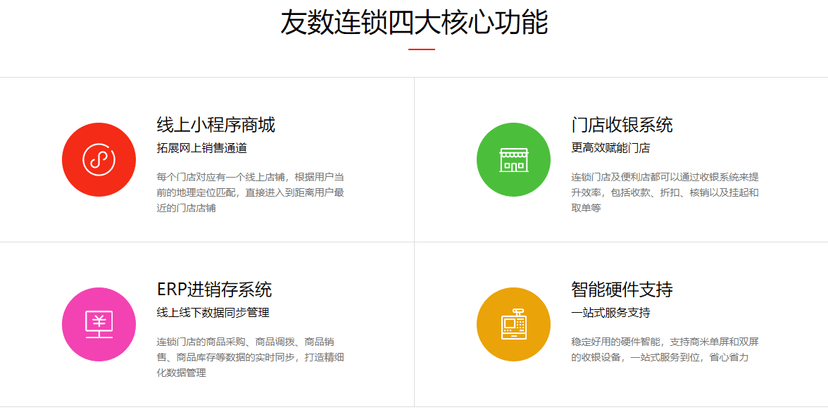Select the title 线上小程序商城
The width and height of the screenshot is (828, 420).
click(x=216, y=125)
